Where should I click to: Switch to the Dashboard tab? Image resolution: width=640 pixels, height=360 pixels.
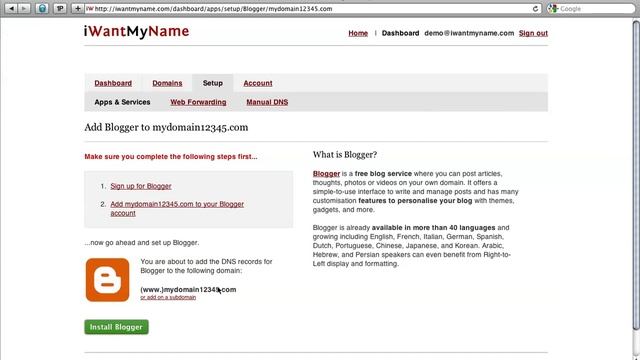(113, 83)
